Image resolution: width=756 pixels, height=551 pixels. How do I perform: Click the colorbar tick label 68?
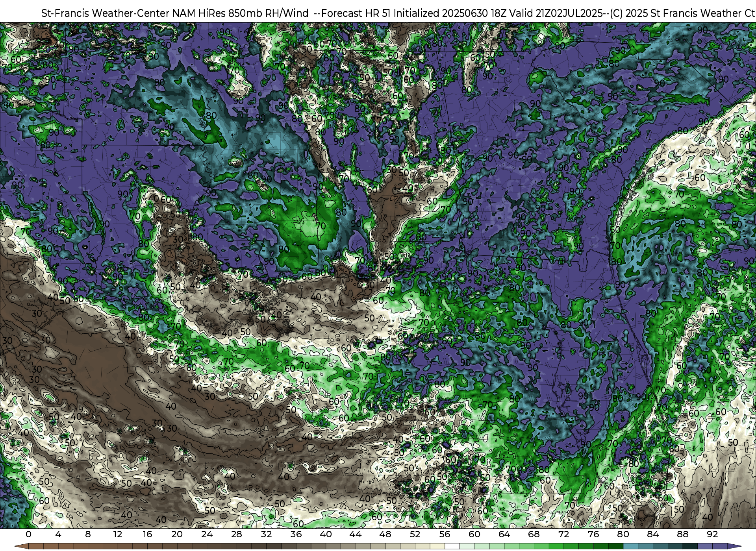tap(534, 534)
